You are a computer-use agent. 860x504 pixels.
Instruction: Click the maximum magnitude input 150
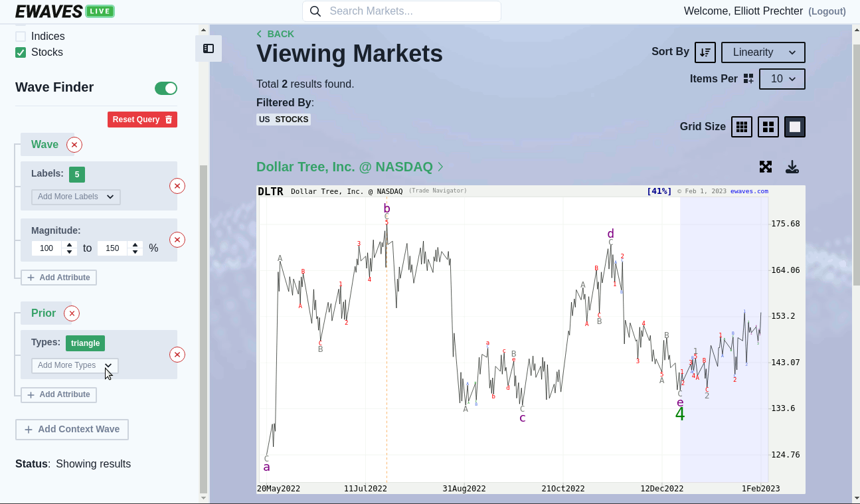[x=112, y=248]
